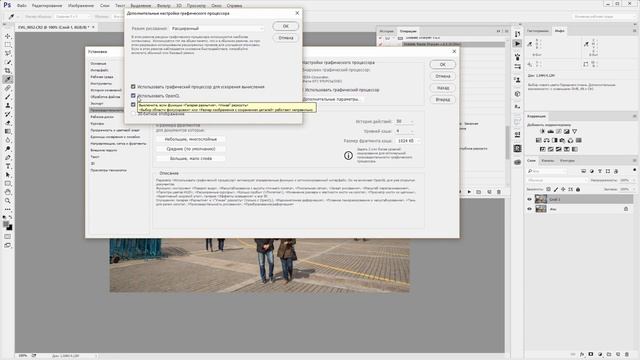Toggle Quick Mask mode icon
This screenshot has height=360, width=640.
[8, 236]
